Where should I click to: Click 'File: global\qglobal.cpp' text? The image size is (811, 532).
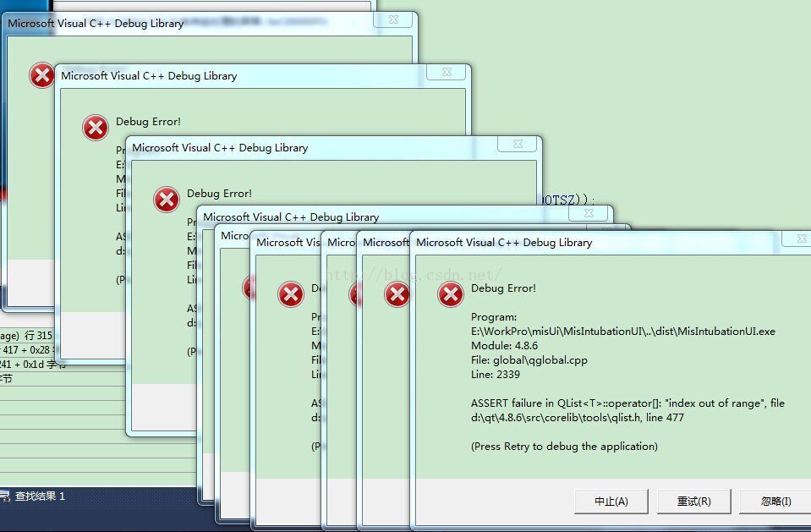(529, 360)
